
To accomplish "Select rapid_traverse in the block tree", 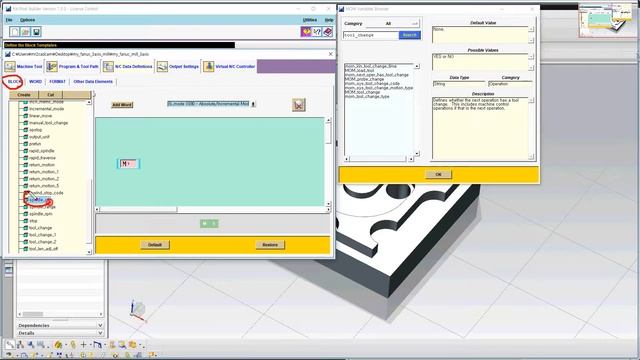I will click(x=42, y=158).
